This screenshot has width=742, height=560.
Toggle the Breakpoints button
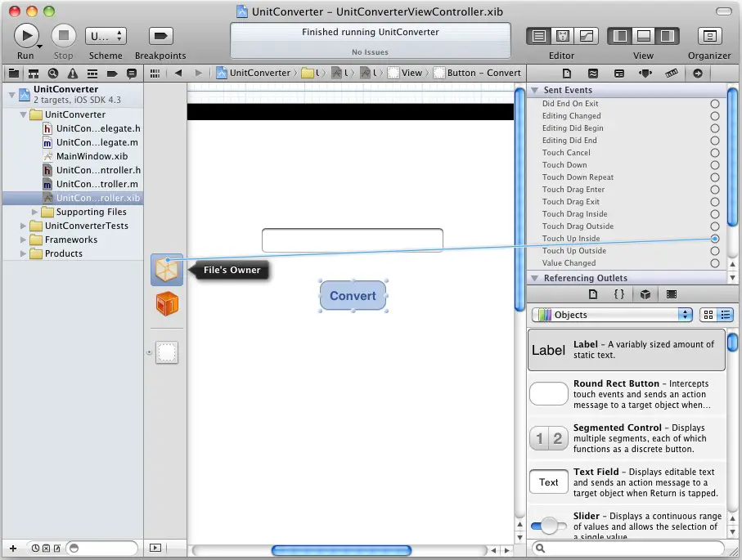[160, 37]
